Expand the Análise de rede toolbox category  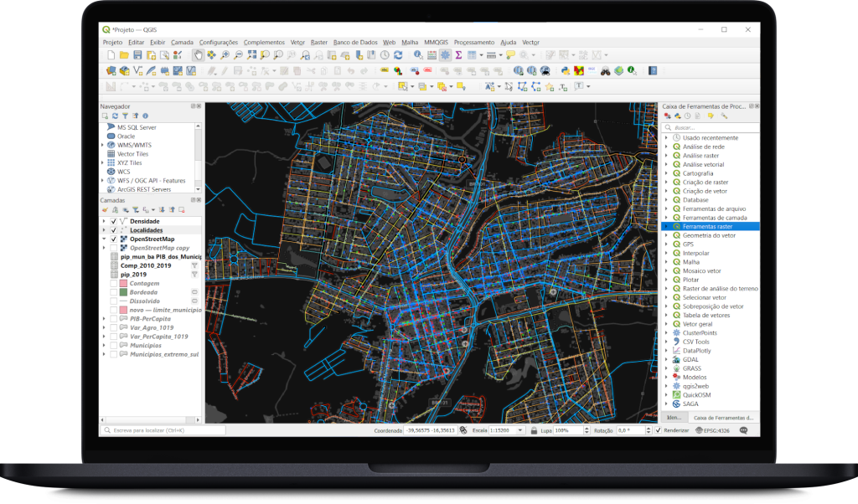666,147
